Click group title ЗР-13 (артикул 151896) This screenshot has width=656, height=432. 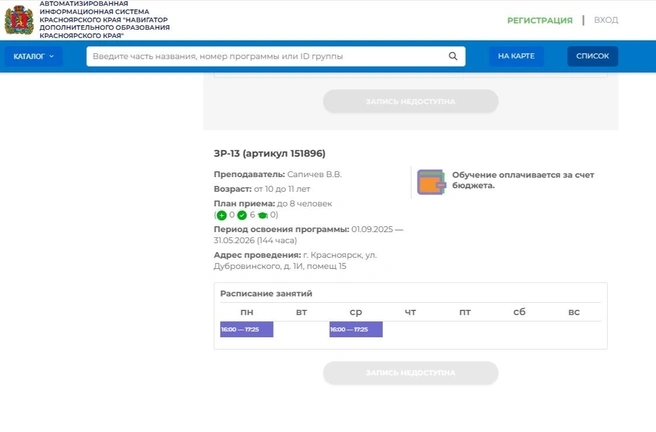coord(269,153)
